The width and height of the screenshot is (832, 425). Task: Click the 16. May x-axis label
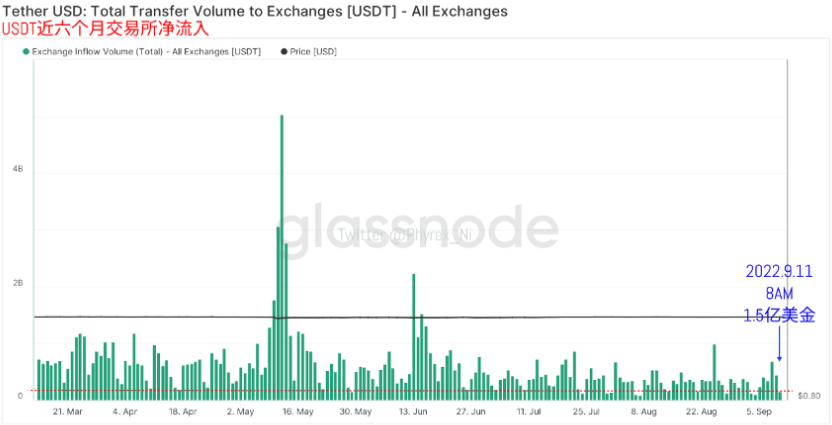coord(298,411)
